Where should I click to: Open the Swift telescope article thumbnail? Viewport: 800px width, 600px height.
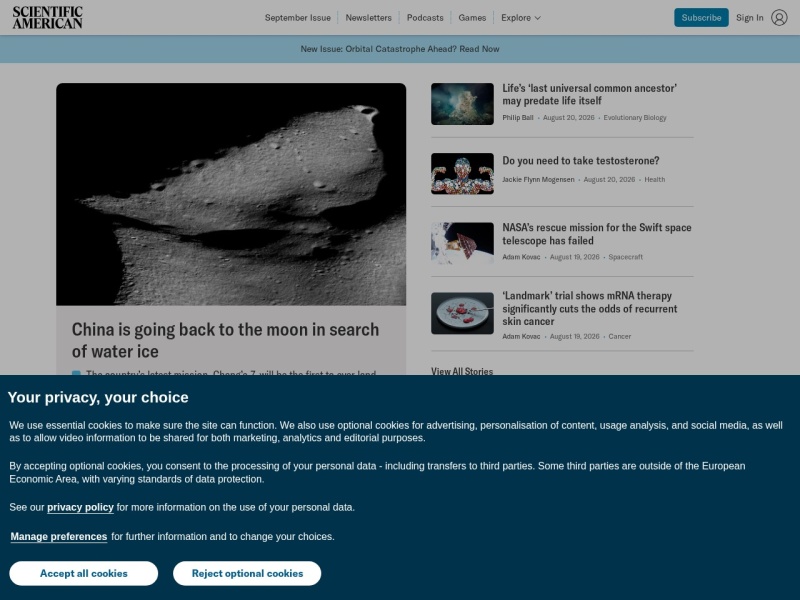point(462,243)
